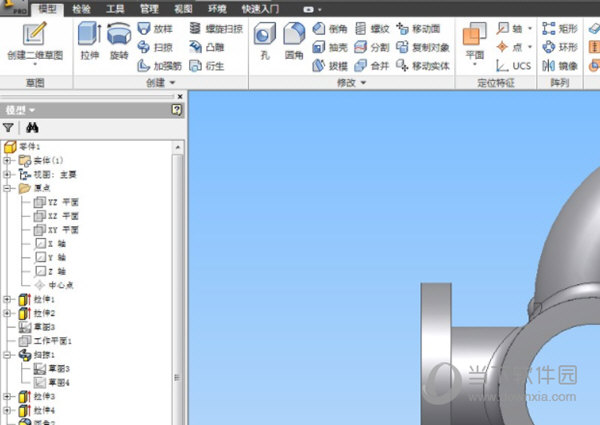Activate the 孔 hole tool
600x425 pixels.
pyautogui.click(x=265, y=41)
